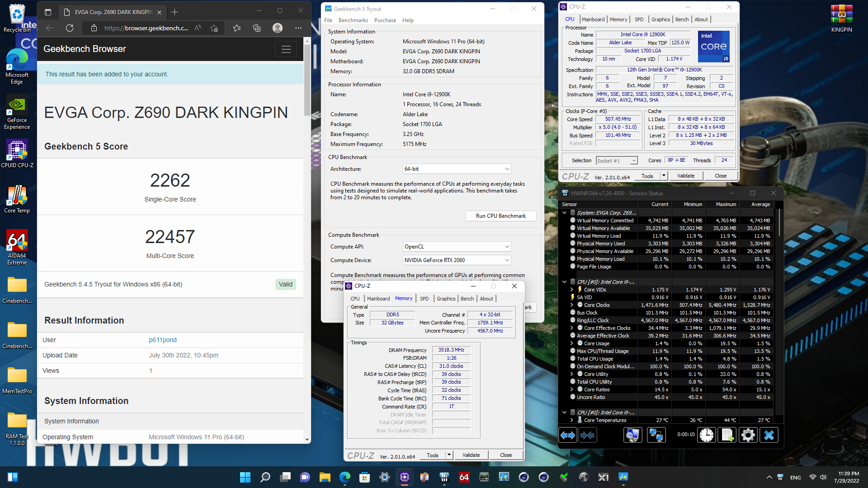Open AIDA64 Extreme desktop shortcut

[17, 247]
